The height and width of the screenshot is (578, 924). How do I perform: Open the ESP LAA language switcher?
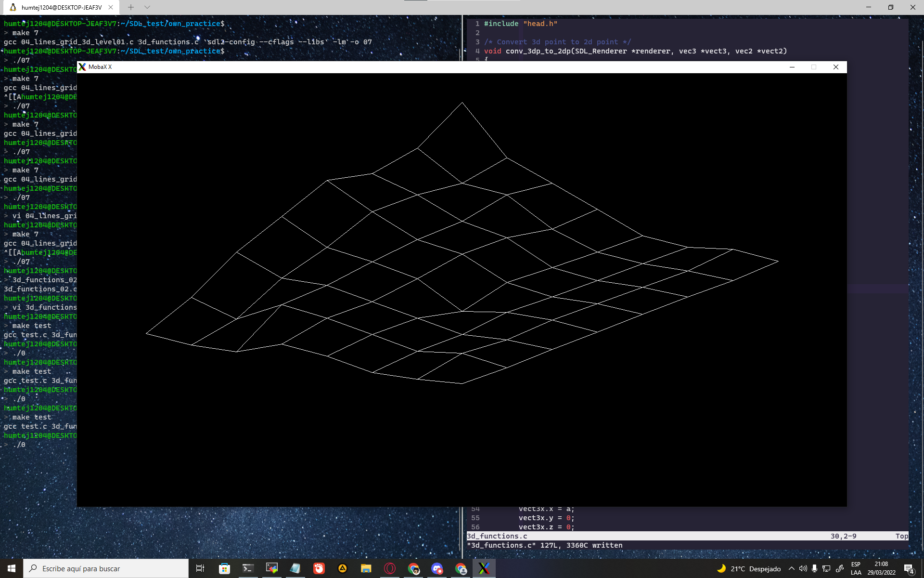click(856, 568)
